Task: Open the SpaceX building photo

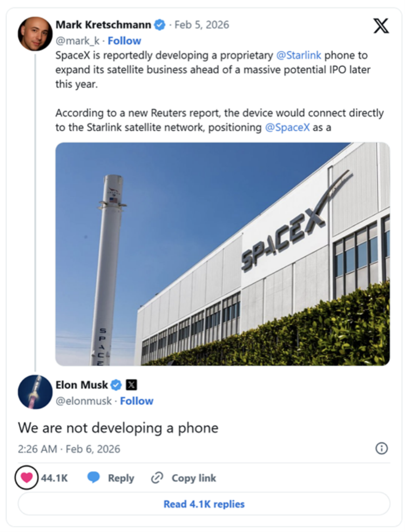Action: [x=222, y=254]
